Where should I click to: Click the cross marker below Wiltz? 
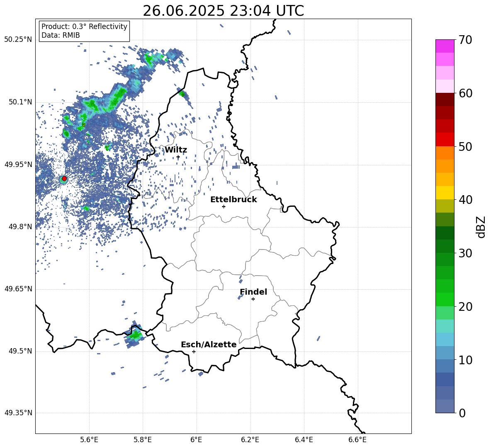click(178, 157)
